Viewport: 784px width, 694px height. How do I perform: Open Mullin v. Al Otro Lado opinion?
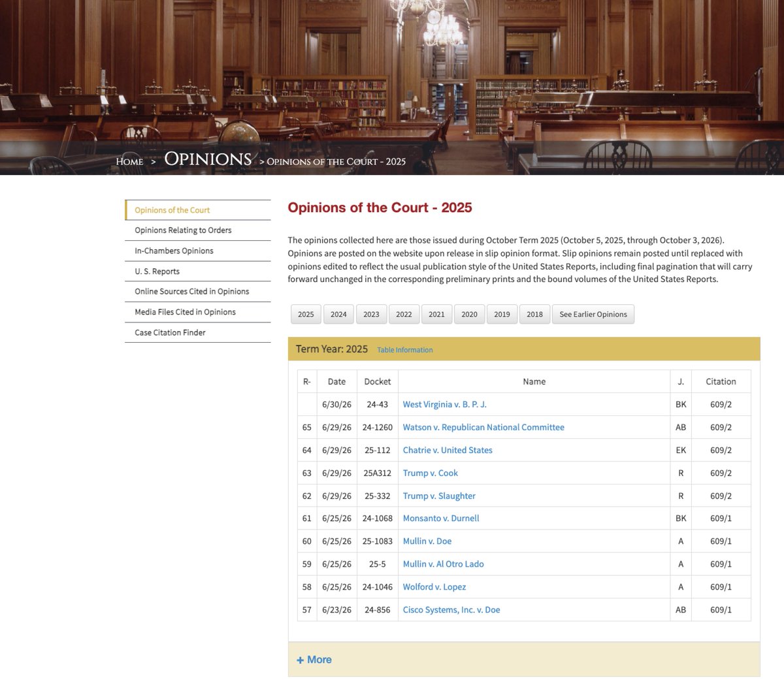click(x=443, y=564)
